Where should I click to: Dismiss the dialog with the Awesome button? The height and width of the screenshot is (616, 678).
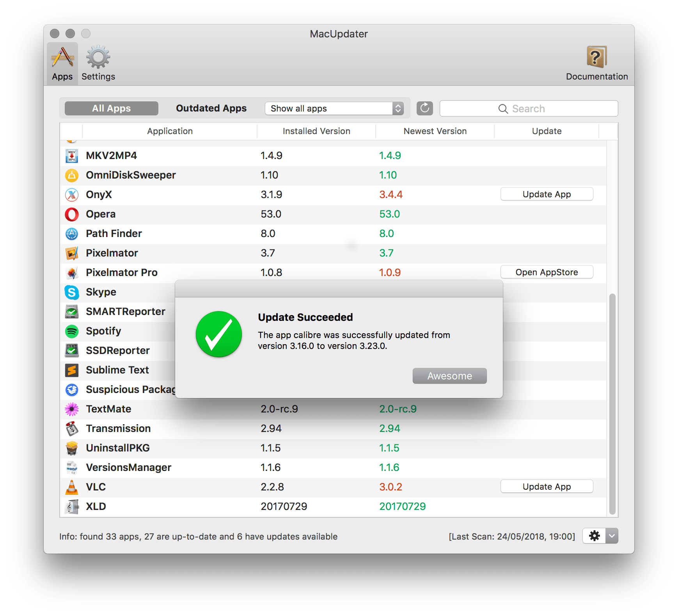(x=449, y=375)
